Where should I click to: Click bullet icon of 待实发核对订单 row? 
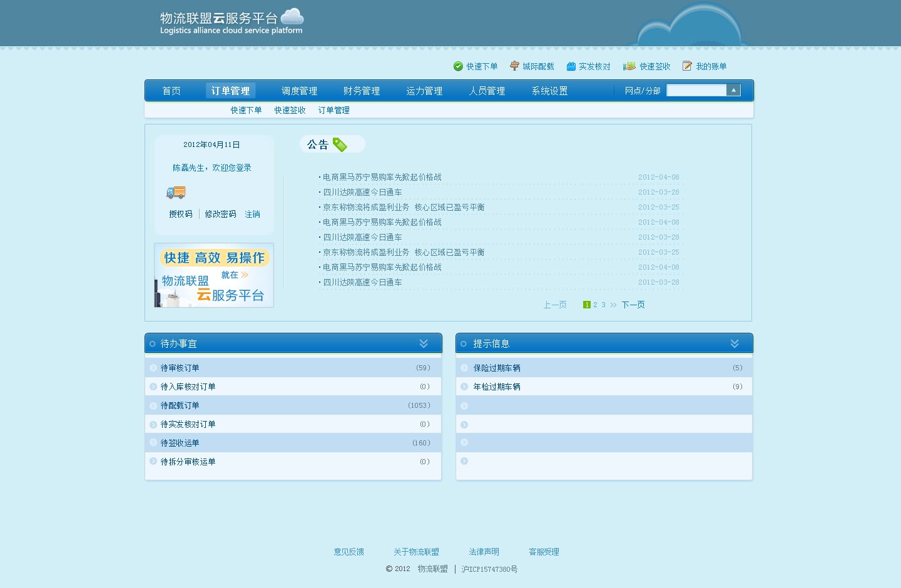click(x=153, y=424)
